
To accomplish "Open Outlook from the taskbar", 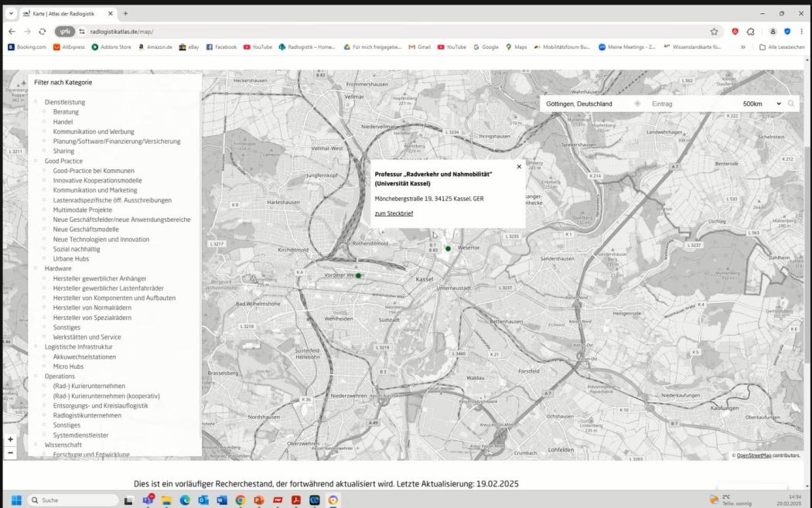I will click(203, 499).
